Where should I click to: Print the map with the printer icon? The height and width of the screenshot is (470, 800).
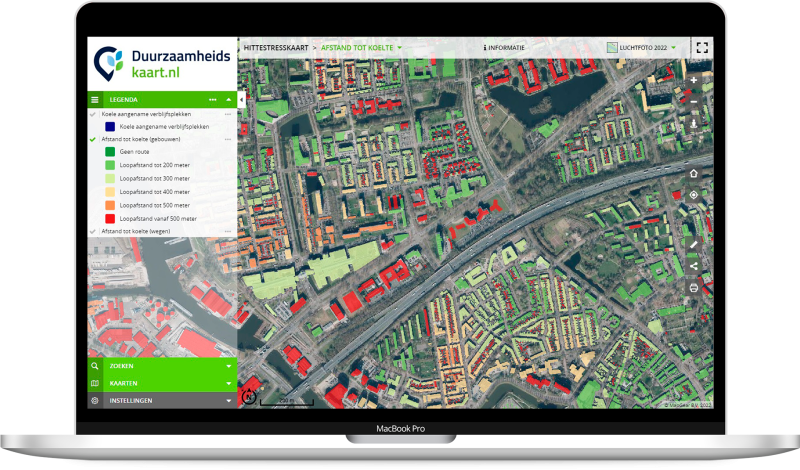693,288
